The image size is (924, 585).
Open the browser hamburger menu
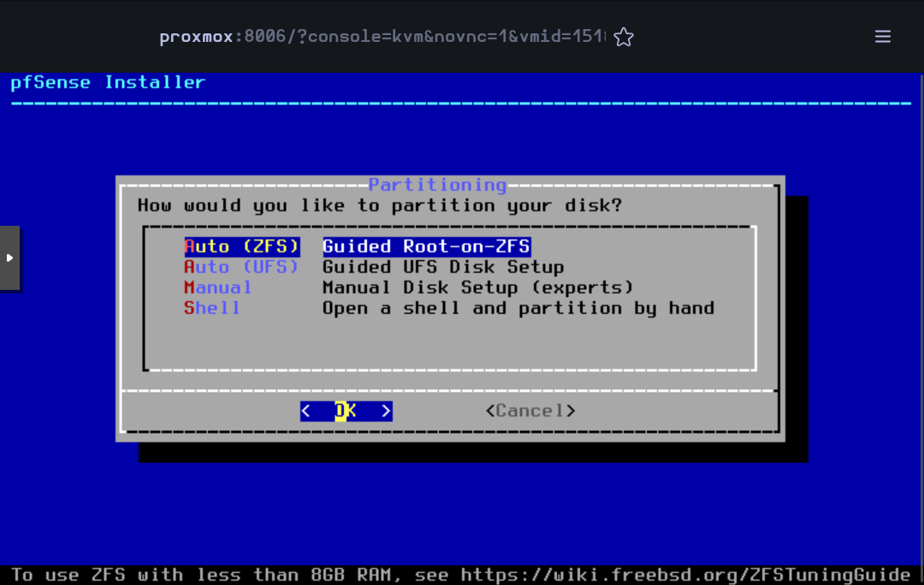point(882,37)
